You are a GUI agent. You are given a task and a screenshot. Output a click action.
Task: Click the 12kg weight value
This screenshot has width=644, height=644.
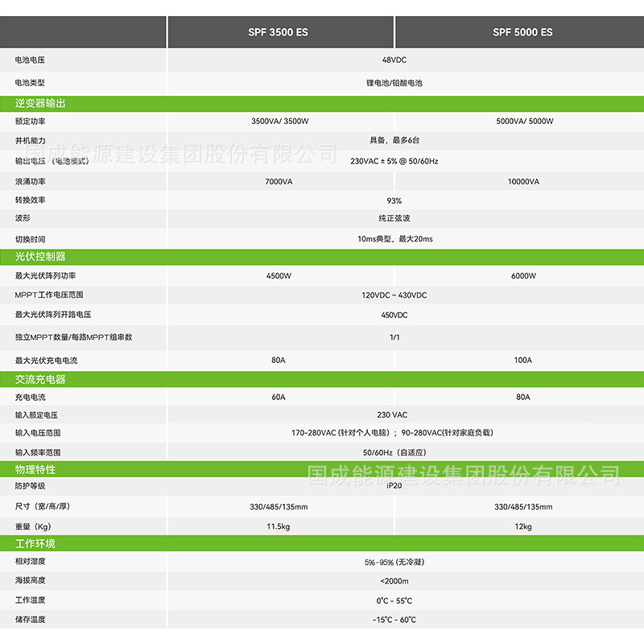[x=522, y=526]
